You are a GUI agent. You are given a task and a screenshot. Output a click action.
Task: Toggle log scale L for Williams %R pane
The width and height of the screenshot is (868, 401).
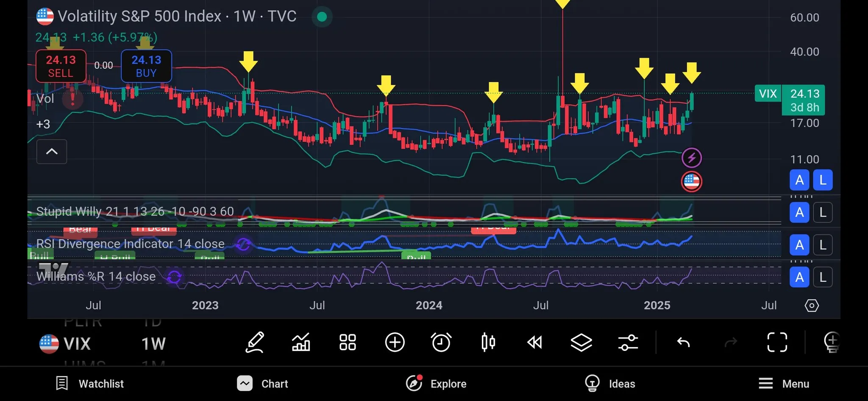823,277
